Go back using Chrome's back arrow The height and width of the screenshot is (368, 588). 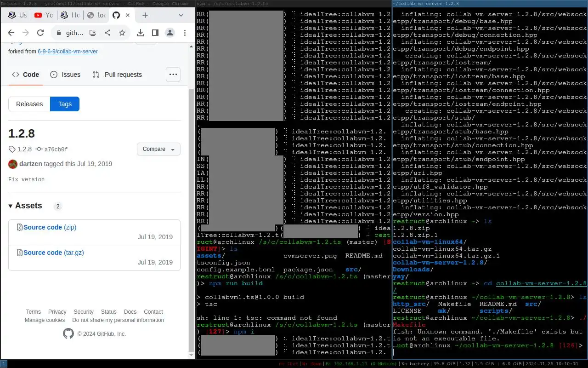11,33
